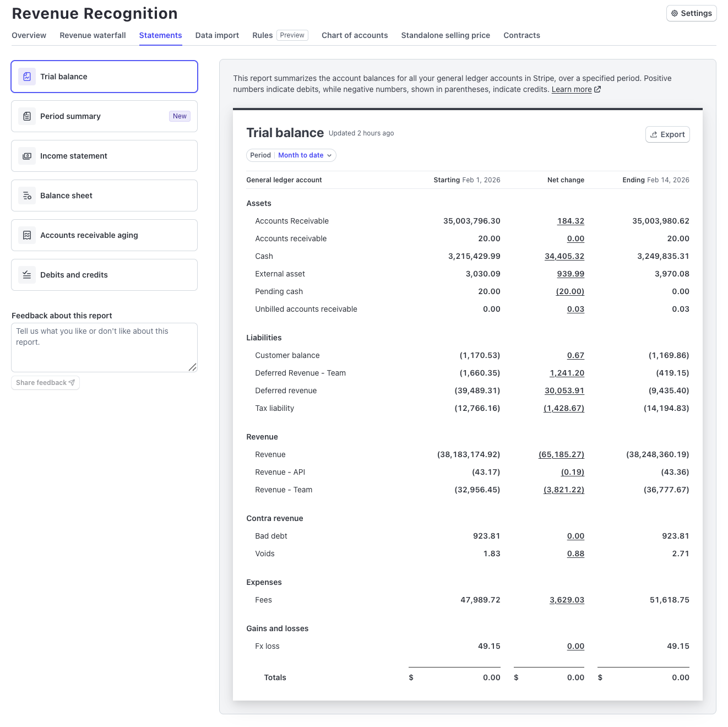
Task: Select the Contracts tab
Action: click(521, 35)
